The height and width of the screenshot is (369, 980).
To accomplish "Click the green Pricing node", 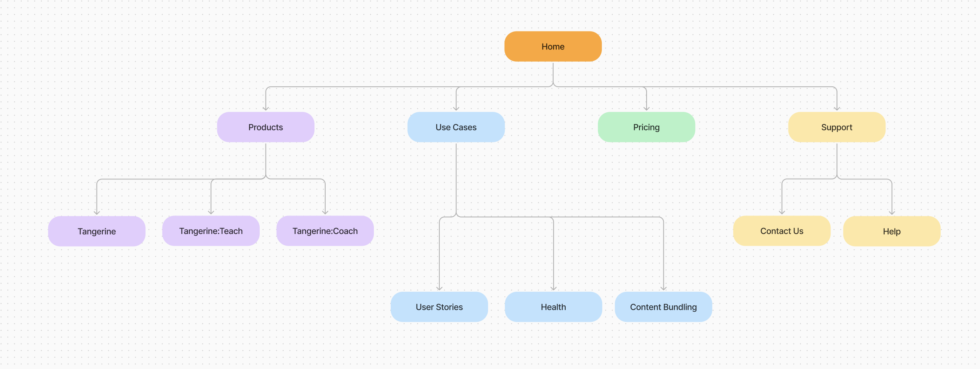I will (646, 127).
